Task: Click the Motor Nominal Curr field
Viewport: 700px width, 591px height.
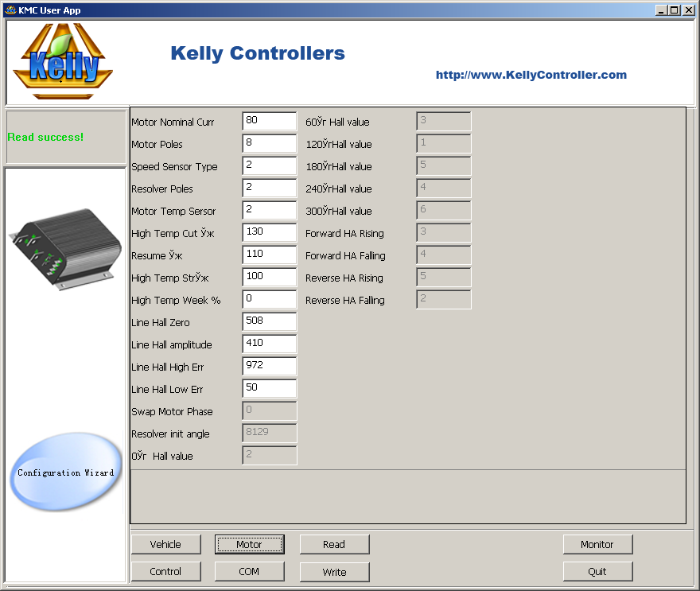Action: pos(269,122)
